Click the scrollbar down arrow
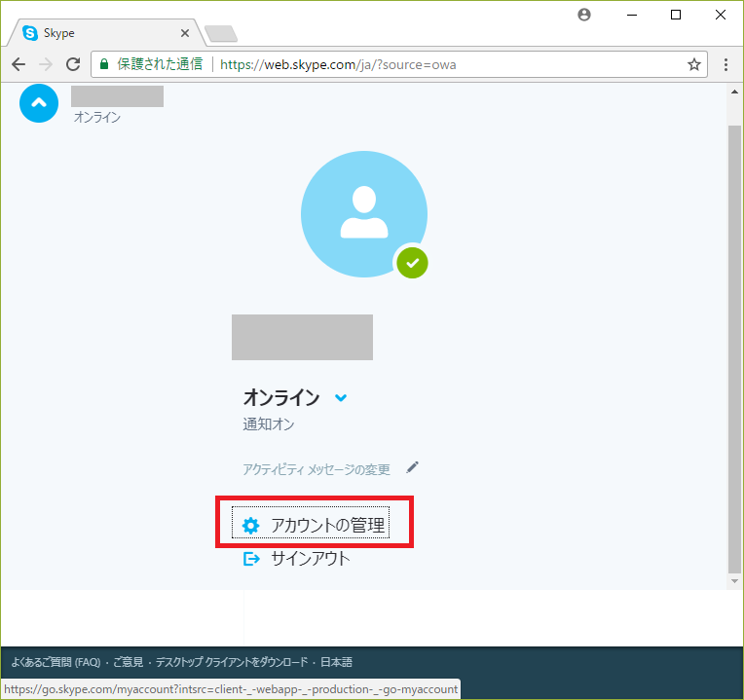The height and width of the screenshot is (700, 744). click(734, 581)
